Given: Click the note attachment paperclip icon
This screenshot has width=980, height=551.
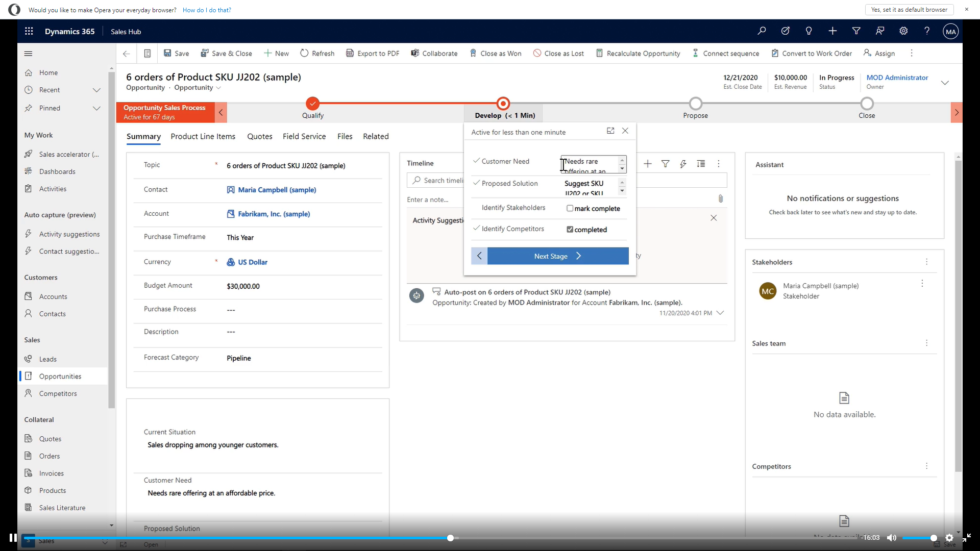Looking at the screenshot, I should point(721,199).
